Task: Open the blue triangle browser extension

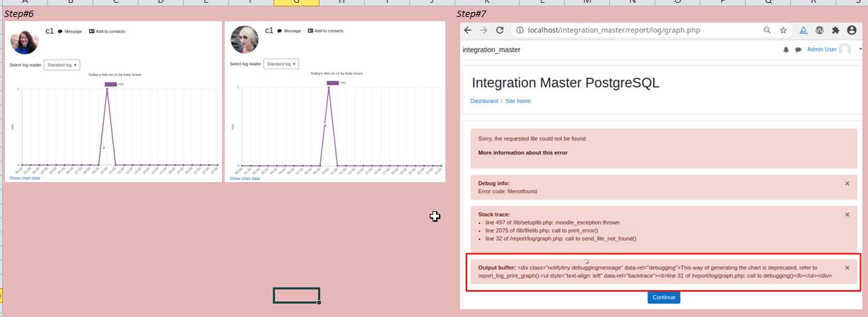Action: (804, 30)
